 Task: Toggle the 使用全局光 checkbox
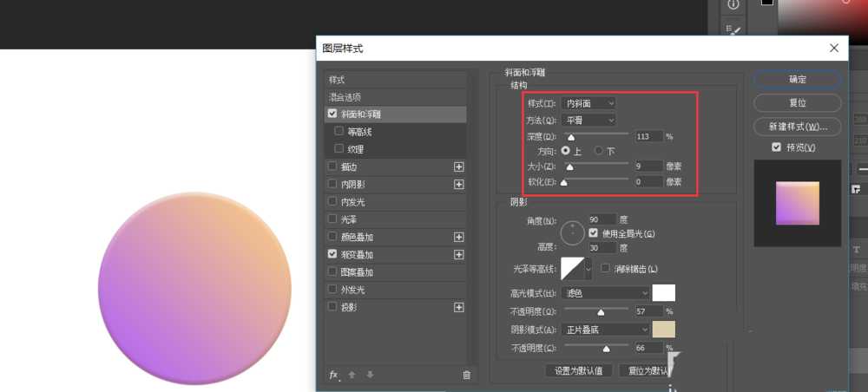(594, 233)
